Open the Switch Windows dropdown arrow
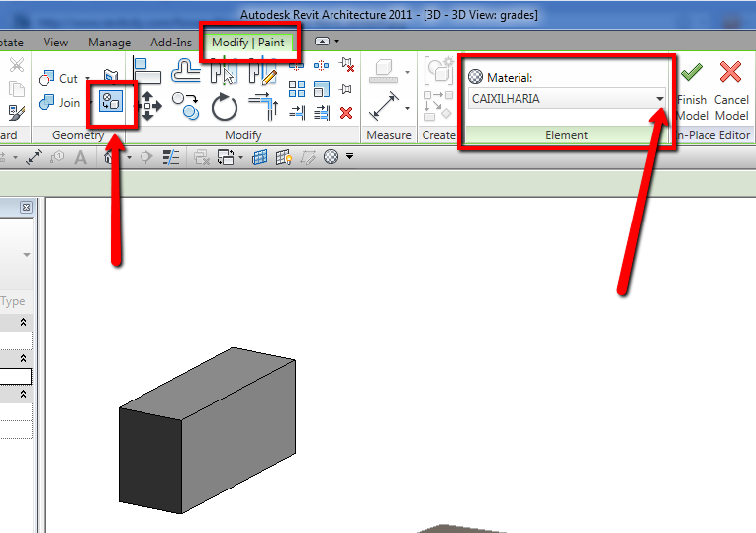 pyautogui.click(x=240, y=157)
